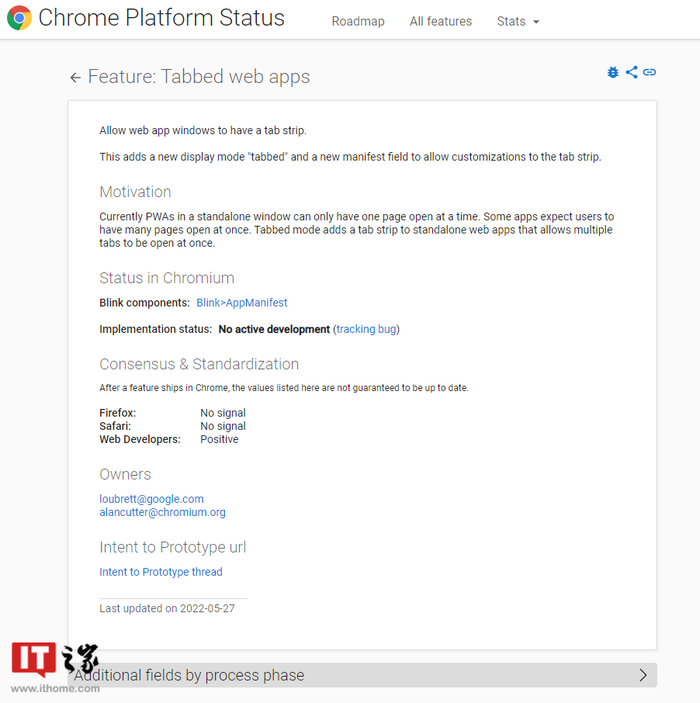Copy the feature link with the chain icon
The width and height of the screenshot is (700, 703).
649,72
